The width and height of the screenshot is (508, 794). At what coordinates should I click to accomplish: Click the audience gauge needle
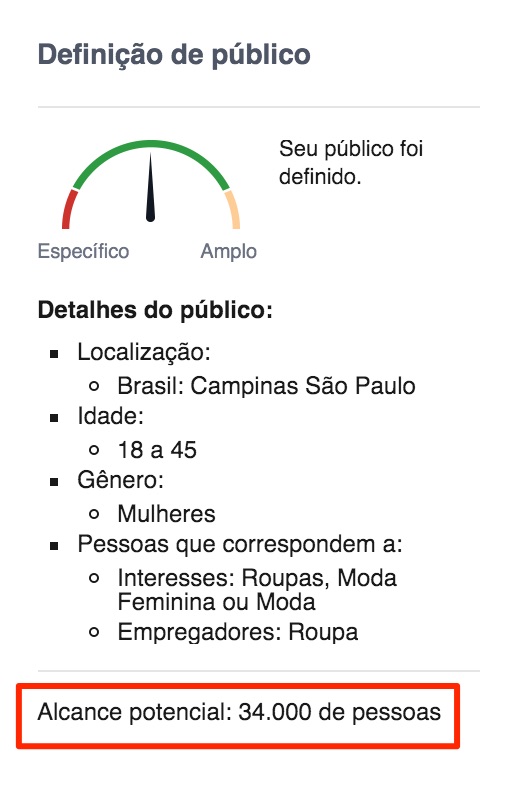pos(150,188)
